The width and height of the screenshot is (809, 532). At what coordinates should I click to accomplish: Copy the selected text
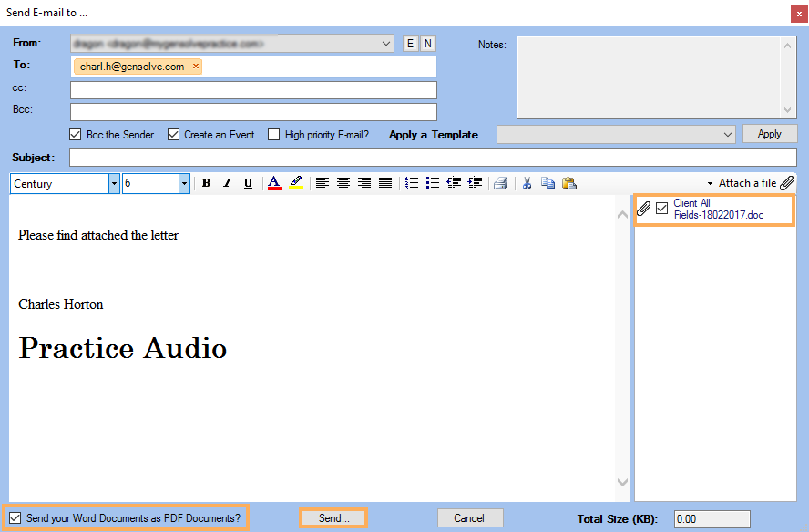click(548, 183)
